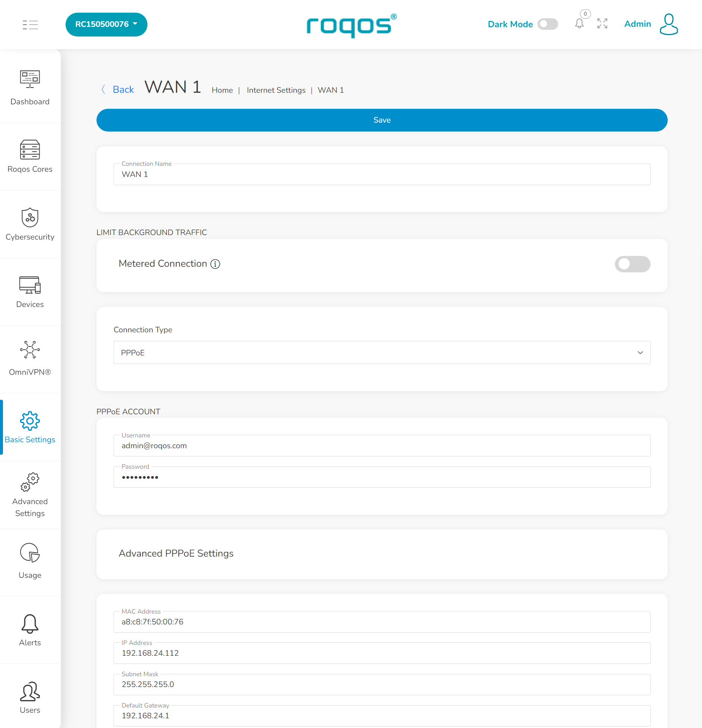Toggle the Metered Connection switch
The image size is (702, 728).
(632, 264)
